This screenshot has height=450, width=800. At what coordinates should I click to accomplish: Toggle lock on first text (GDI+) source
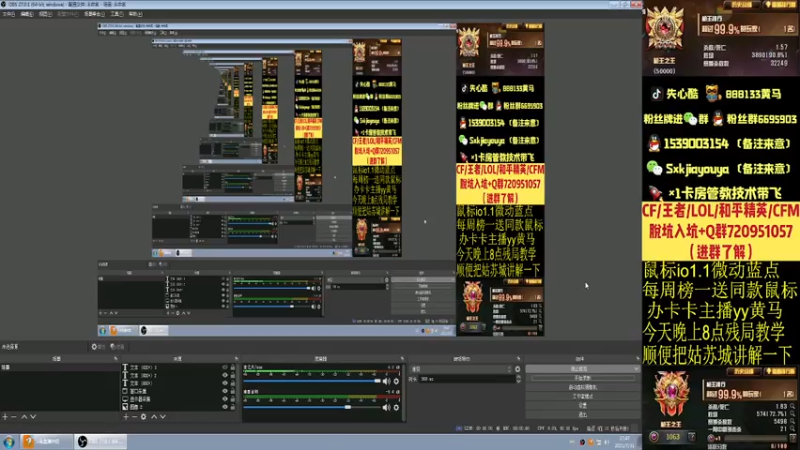pyautogui.click(x=233, y=367)
